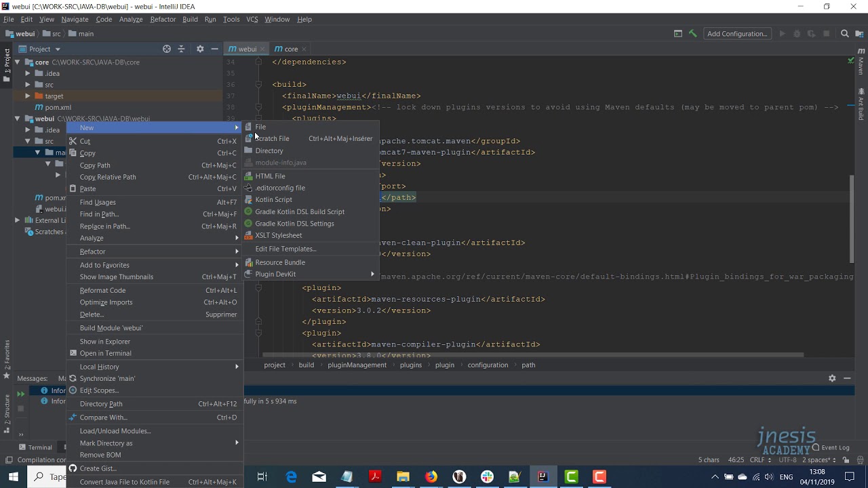Click configuration in editor breadcrumb

click(x=488, y=365)
